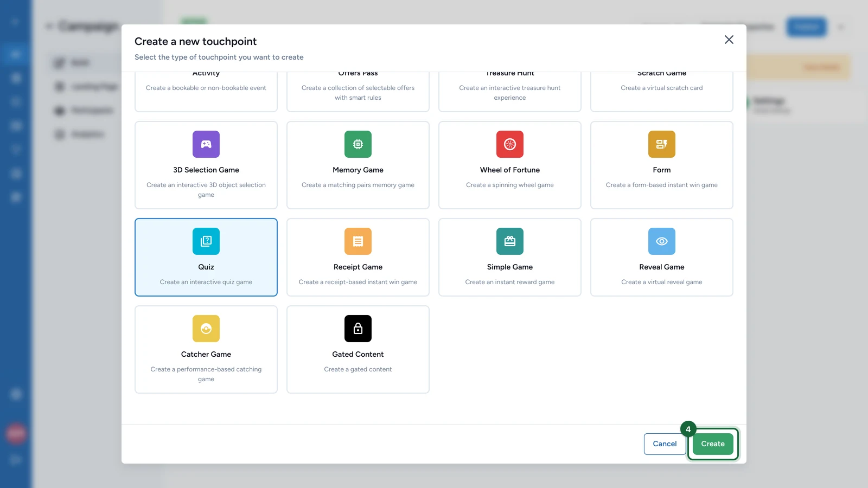Select the 3D Selection Game gamepad icon
Screen dimensions: 868x488
pyautogui.click(x=206, y=144)
